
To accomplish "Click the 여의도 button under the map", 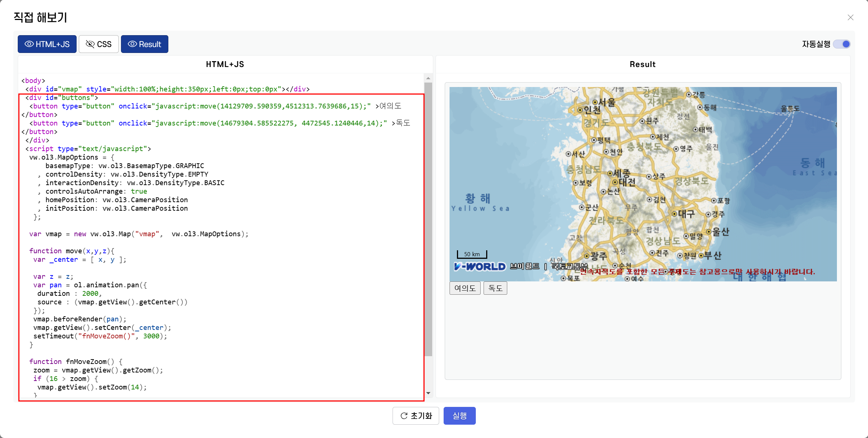I will click(x=465, y=288).
